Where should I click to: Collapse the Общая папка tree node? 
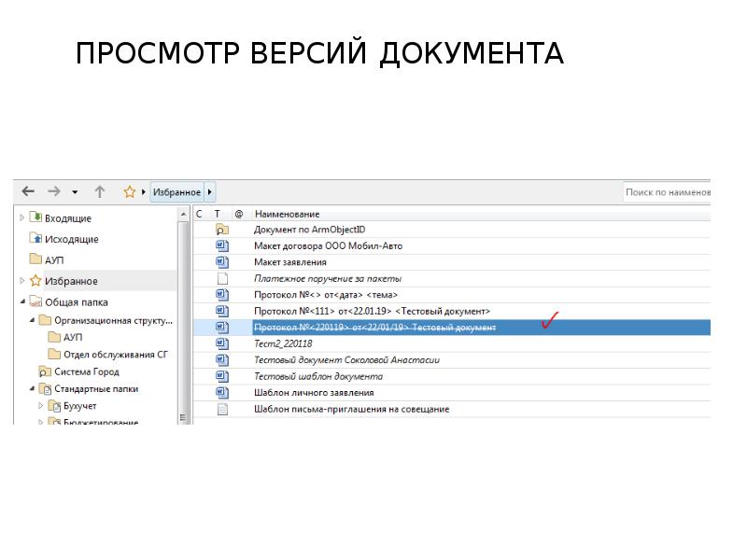[22, 302]
